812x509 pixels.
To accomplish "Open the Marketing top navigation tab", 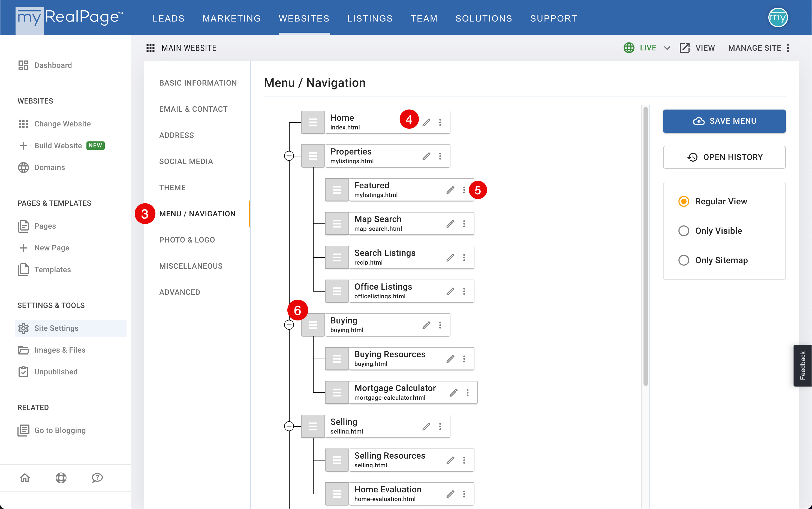I will [232, 19].
